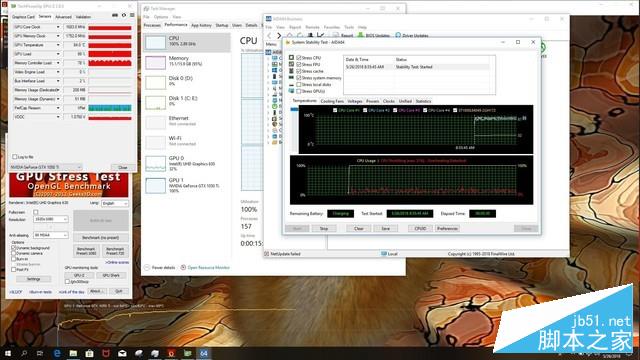
Task: Open the GPU Core Clock sensor dropdown
Action: click(x=58, y=27)
